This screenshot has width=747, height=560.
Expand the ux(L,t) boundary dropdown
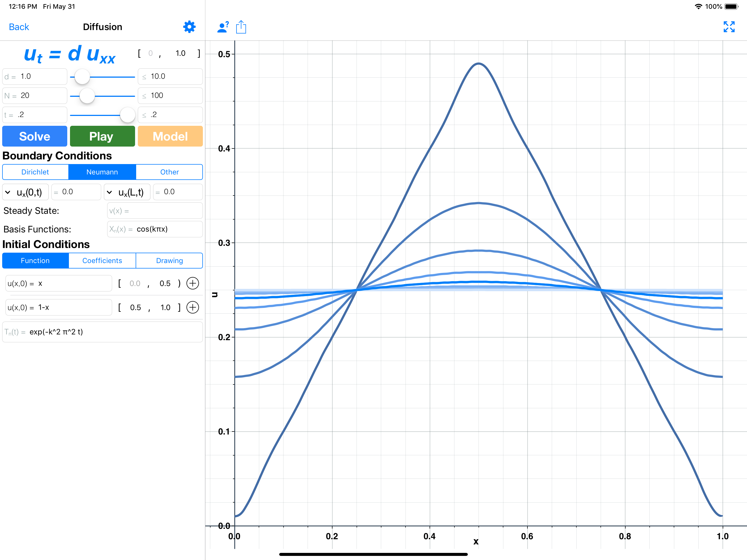point(127,192)
